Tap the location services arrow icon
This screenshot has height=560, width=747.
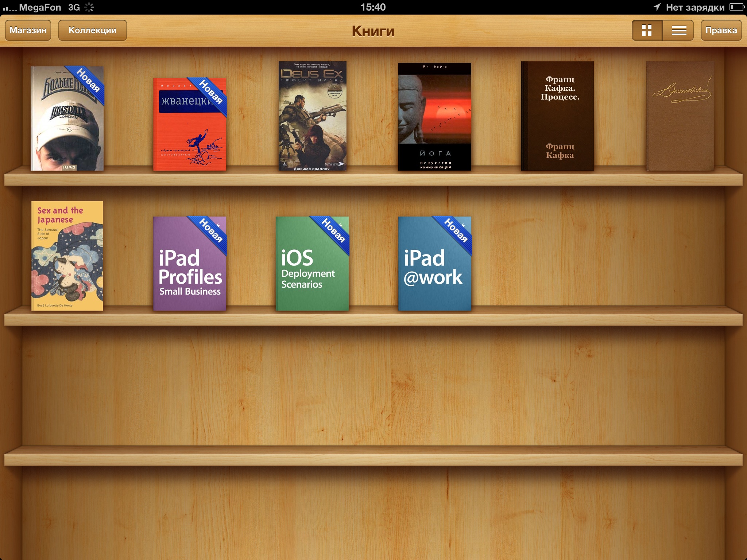click(x=657, y=7)
